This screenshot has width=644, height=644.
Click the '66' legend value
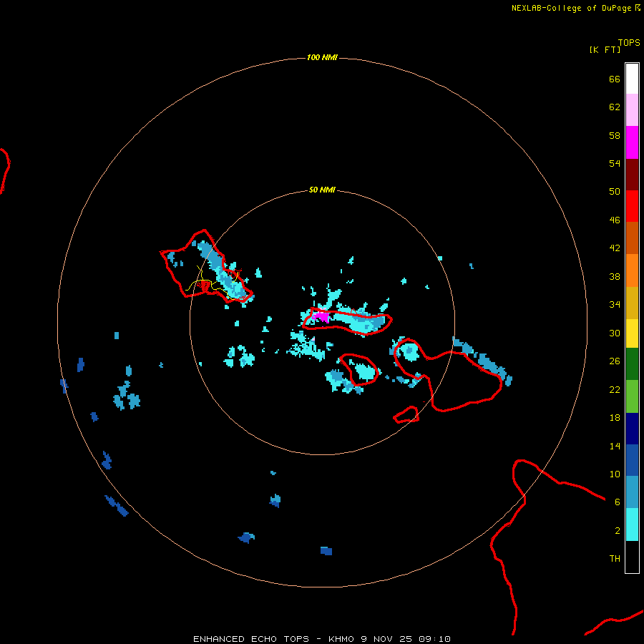(615, 79)
